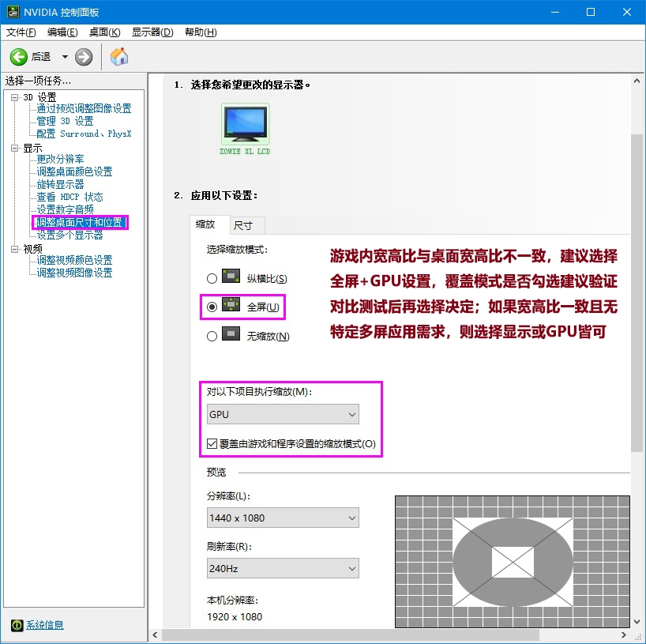Collapse the 显示 tree node
Screen dimensions: 646x644
15,148
